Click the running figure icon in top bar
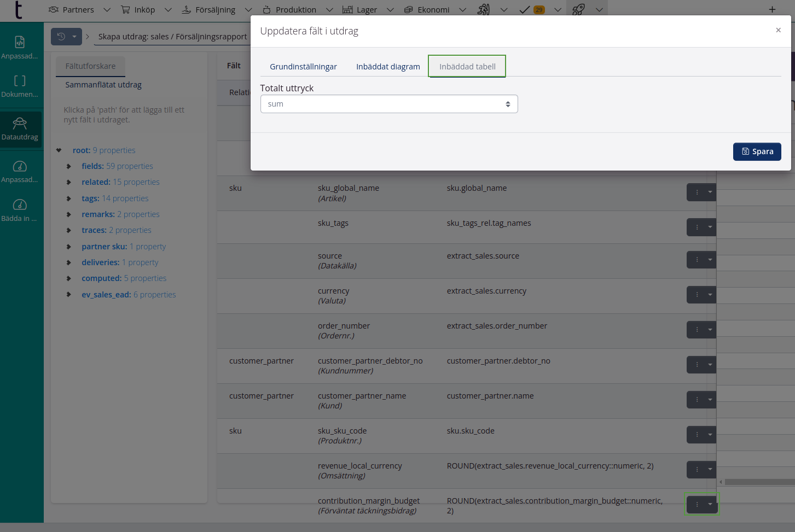795x532 pixels. point(483,9)
